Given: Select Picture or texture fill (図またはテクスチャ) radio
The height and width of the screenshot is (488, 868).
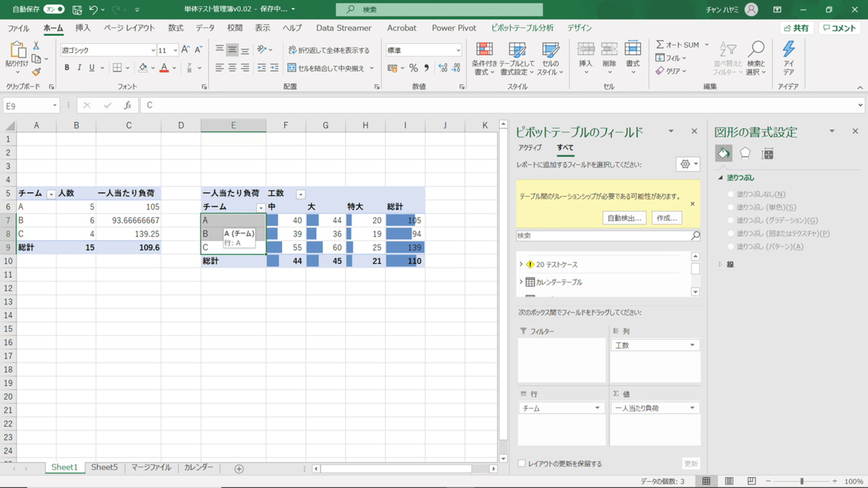Looking at the screenshot, I should (731, 233).
